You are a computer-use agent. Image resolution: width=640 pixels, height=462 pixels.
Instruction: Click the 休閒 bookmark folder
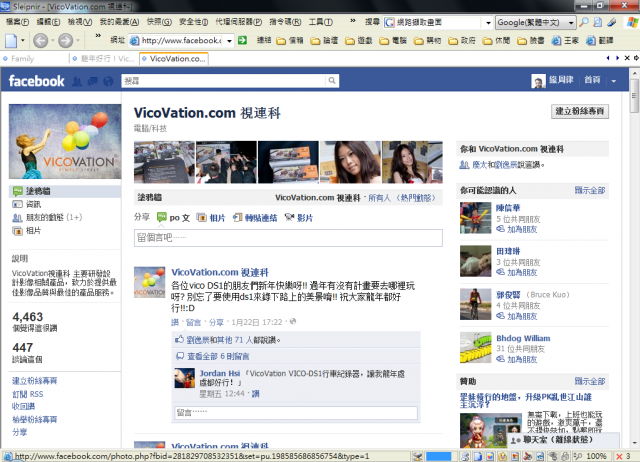point(496,40)
